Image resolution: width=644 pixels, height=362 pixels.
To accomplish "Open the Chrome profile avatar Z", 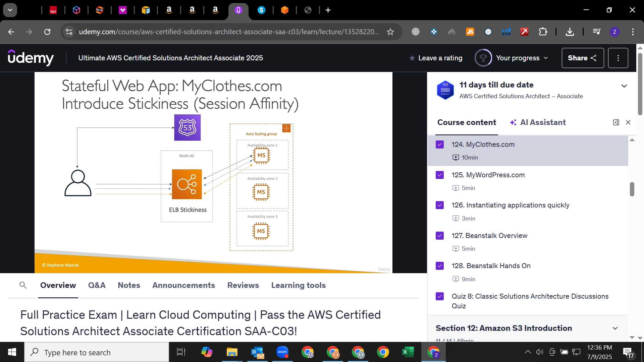I will [x=614, y=32].
